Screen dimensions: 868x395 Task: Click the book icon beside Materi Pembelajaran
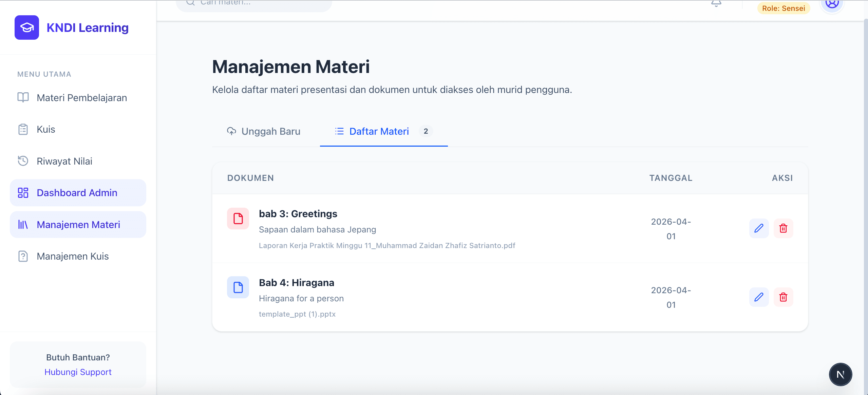[x=23, y=98]
